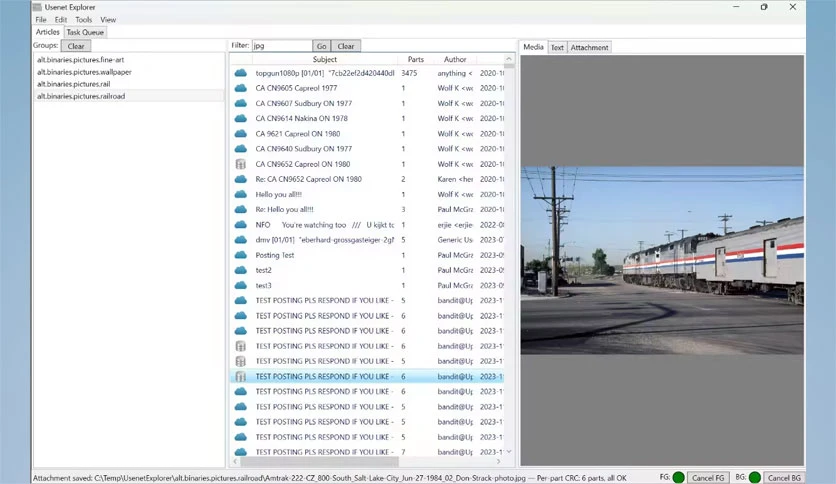Select alt.binaries.pictures.railroad group
Viewport: 836px width, 484px height.
pos(129,96)
